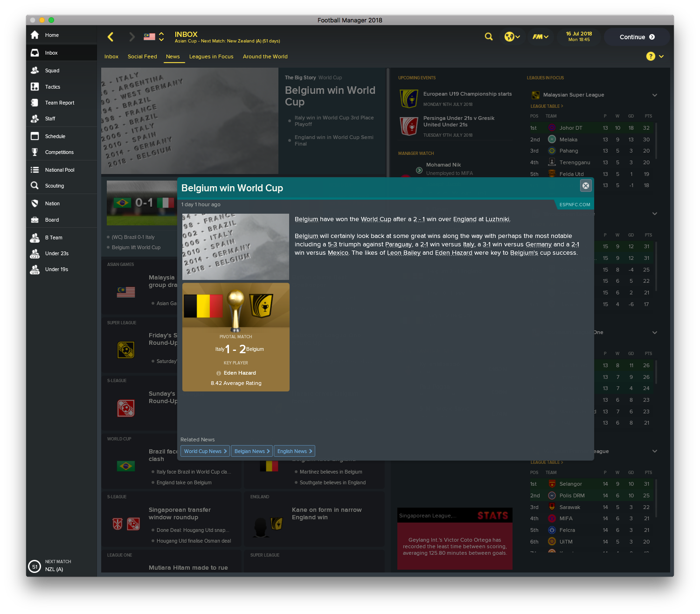
Task: Click Mohamad Nik in Manager Watch
Action: pyautogui.click(x=444, y=165)
